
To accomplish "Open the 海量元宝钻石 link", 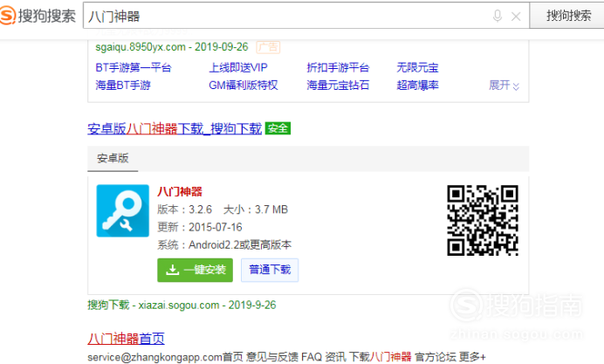I will (x=338, y=86).
